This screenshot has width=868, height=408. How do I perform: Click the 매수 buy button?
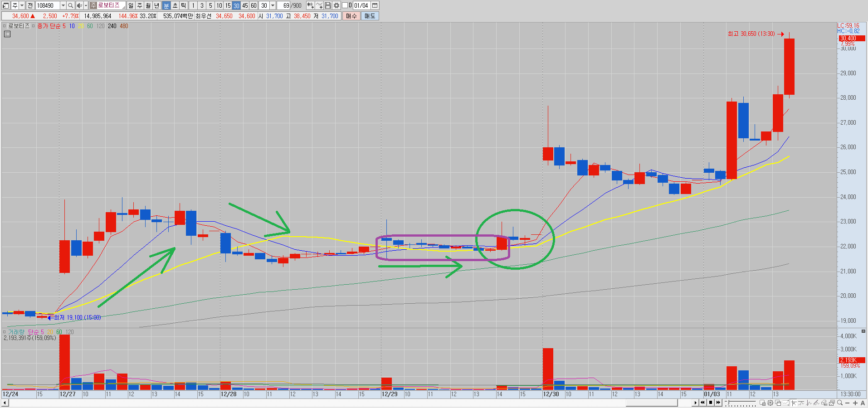pos(351,16)
